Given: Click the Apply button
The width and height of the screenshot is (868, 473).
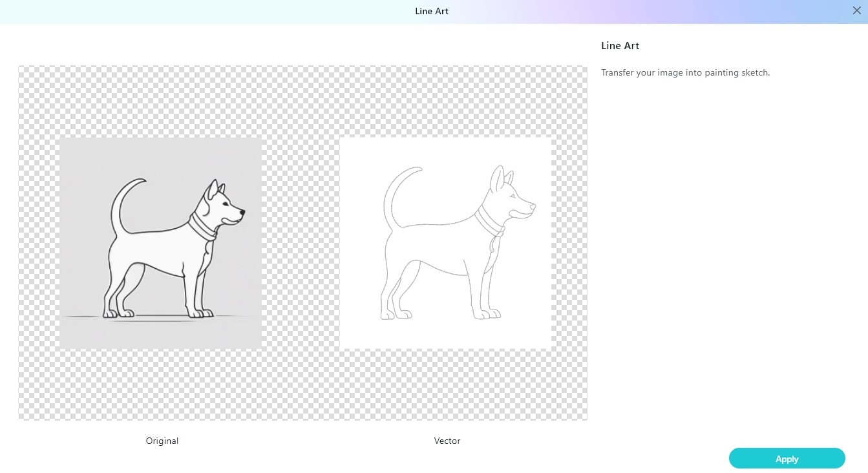Looking at the screenshot, I should tap(787, 459).
